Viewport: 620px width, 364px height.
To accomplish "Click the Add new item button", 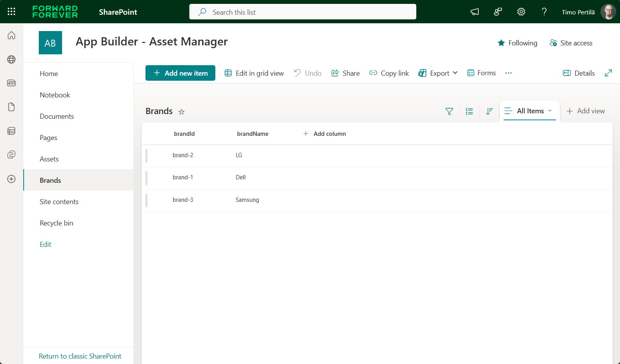I will (180, 73).
